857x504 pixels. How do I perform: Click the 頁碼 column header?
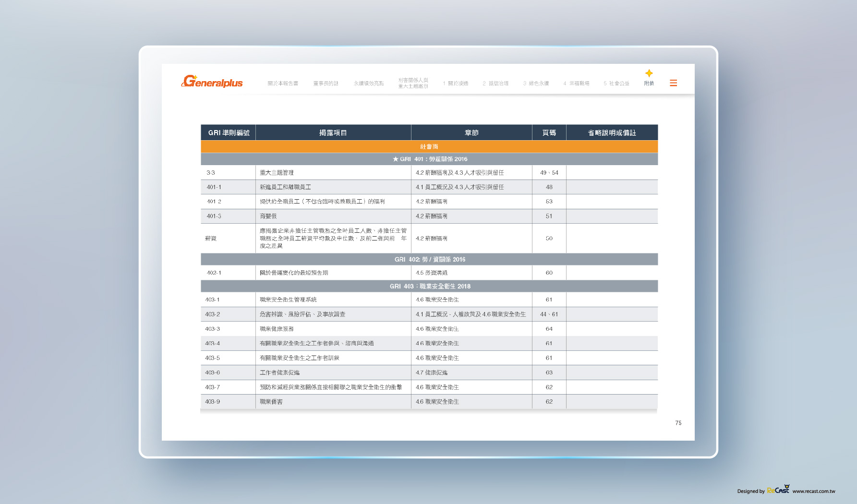(x=549, y=132)
